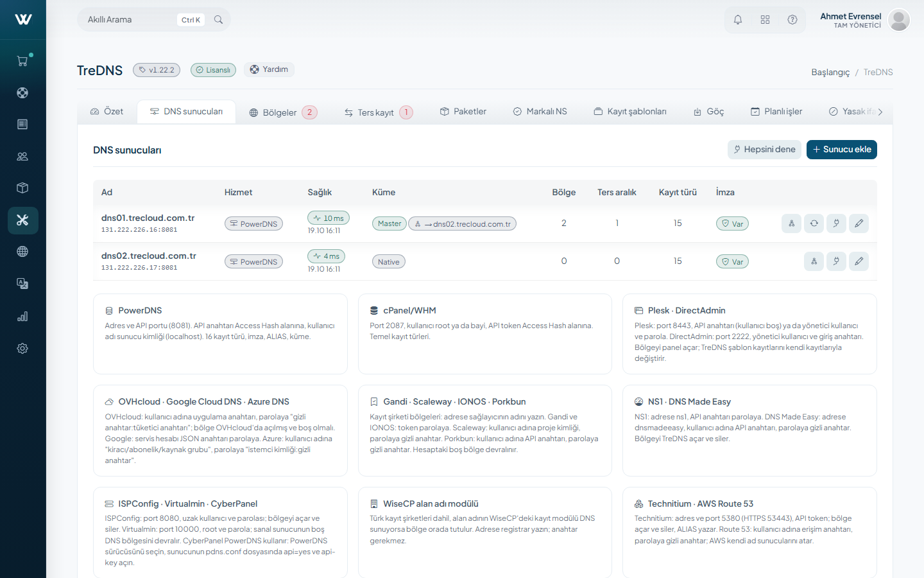Click the Sunucu ekle button
This screenshot has height=578, width=924.
tap(842, 150)
